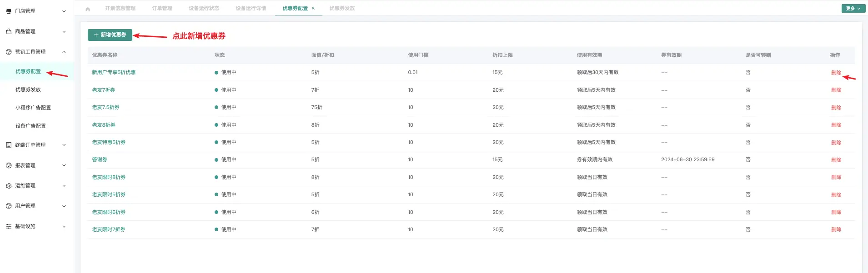Viewport: 868px width, 273px height.
Task: Click the 是否可转赠 column header
Action: [758, 55]
